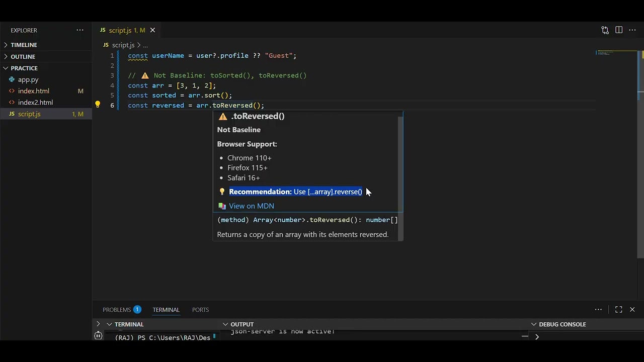Click the M modified badge for index.html

click(x=80, y=91)
